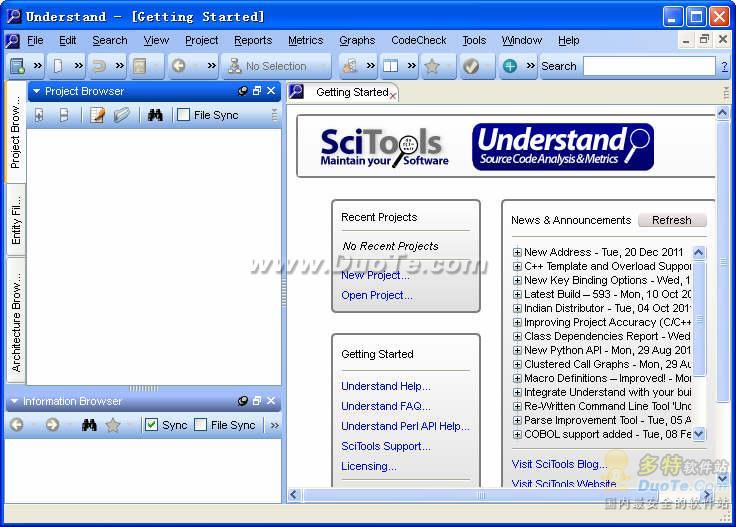This screenshot has height=527, width=736.
Task: Expand the New Address news item
Action: tap(517, 252)
